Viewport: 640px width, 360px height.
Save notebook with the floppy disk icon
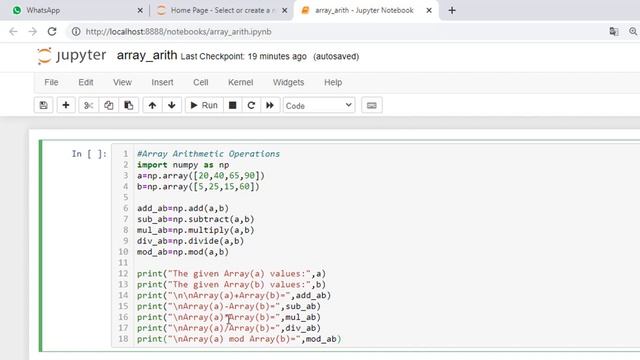coord(44,105)
